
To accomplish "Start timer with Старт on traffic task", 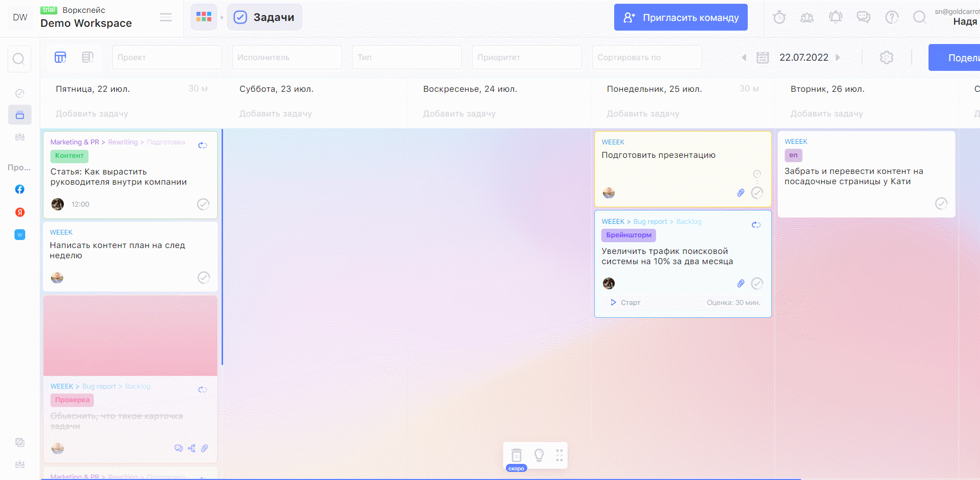I will (x=625, y=303).
